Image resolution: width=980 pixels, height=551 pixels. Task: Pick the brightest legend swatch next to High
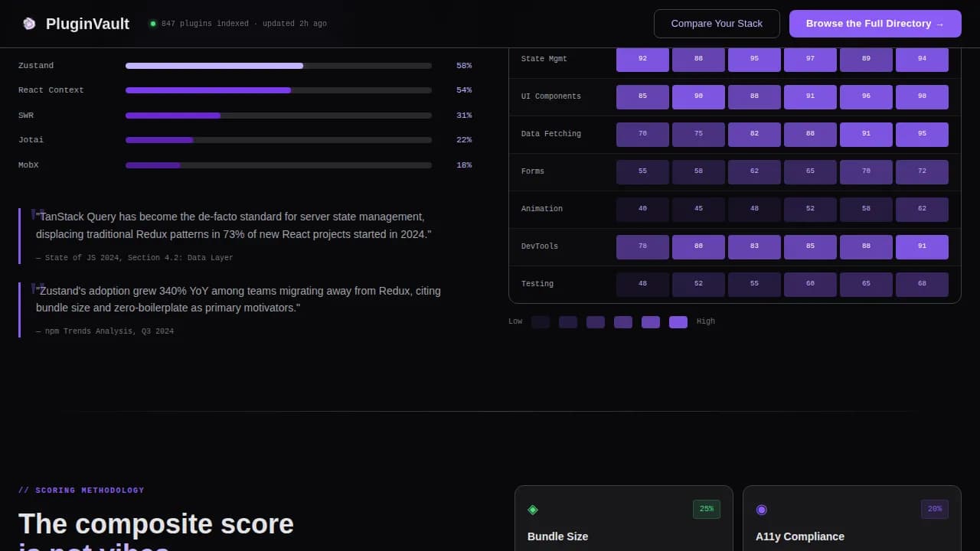pyautogui.click(x=678, y=322)
